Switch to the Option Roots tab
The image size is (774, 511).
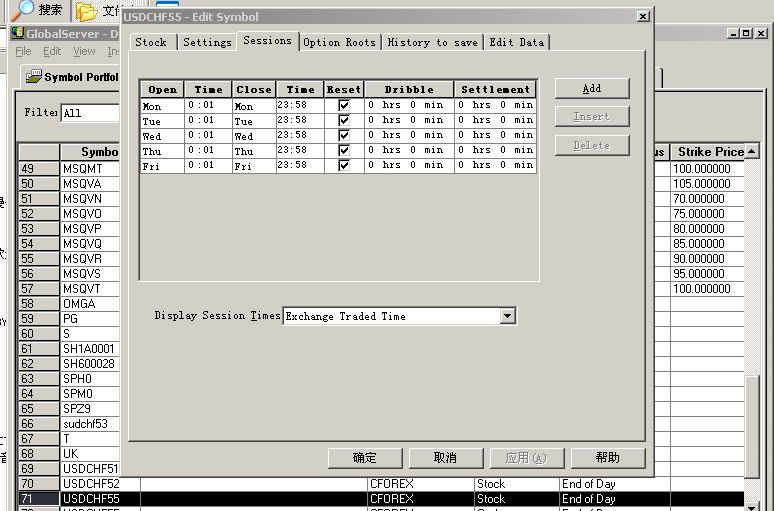pyautogui.click(x=339, y=42)
